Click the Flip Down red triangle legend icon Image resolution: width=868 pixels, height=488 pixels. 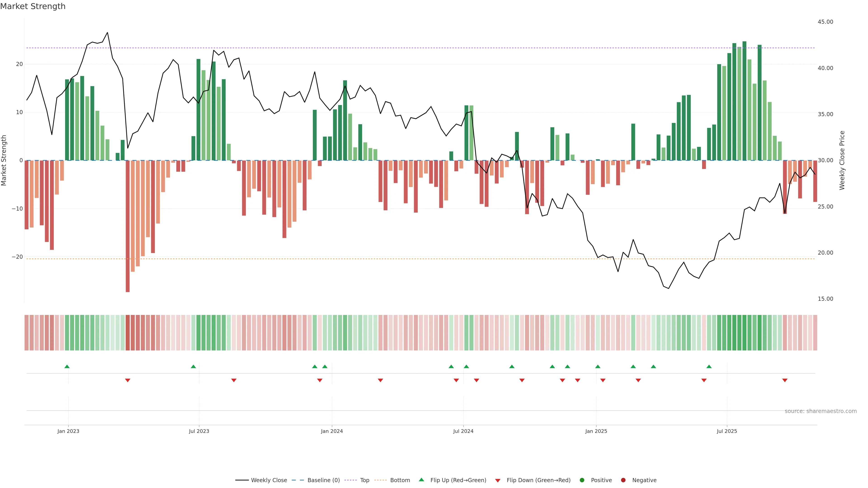click(x=498, y=481)
